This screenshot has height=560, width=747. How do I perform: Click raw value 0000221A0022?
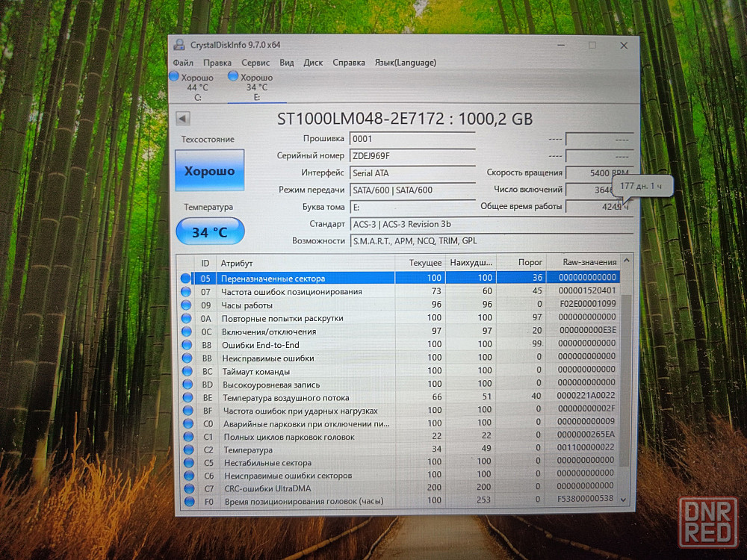pos(586,395)
